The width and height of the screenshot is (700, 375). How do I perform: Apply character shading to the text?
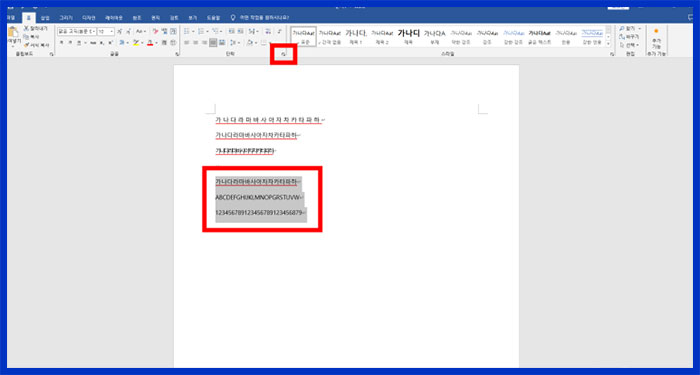coord(164,42)
